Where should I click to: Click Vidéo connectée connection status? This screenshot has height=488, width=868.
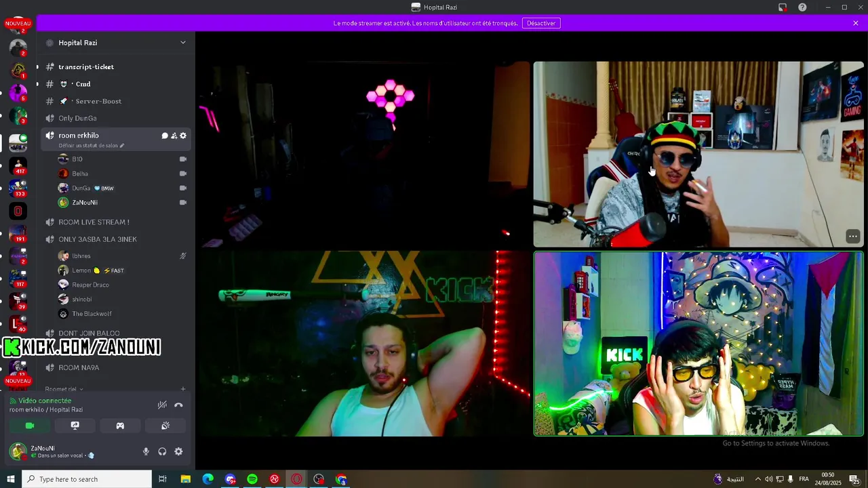point(45,401)
